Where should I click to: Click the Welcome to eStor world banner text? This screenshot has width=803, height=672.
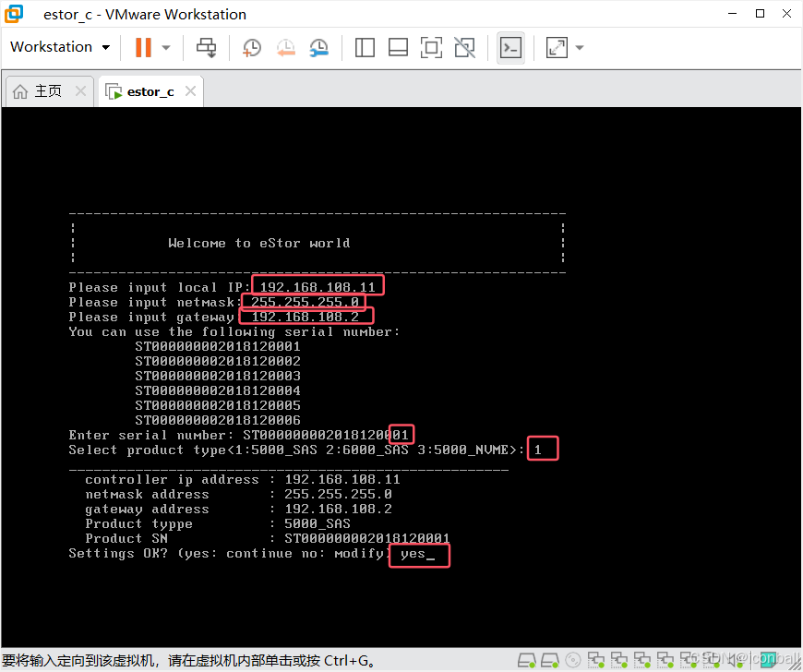coord(259,244)
